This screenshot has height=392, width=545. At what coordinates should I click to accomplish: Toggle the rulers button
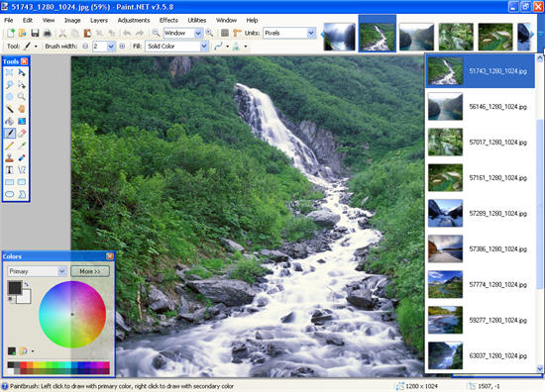237,33
